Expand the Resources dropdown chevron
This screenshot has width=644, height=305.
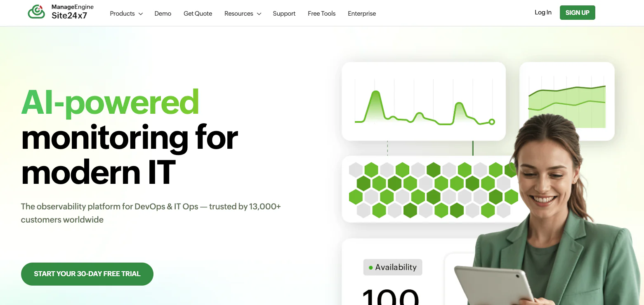(x=259, y=14)
